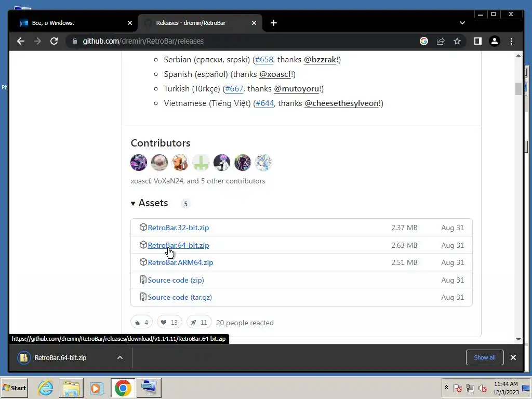
Task: Expand options for the downloaded zip file
Action: click(x=120, y=357)
